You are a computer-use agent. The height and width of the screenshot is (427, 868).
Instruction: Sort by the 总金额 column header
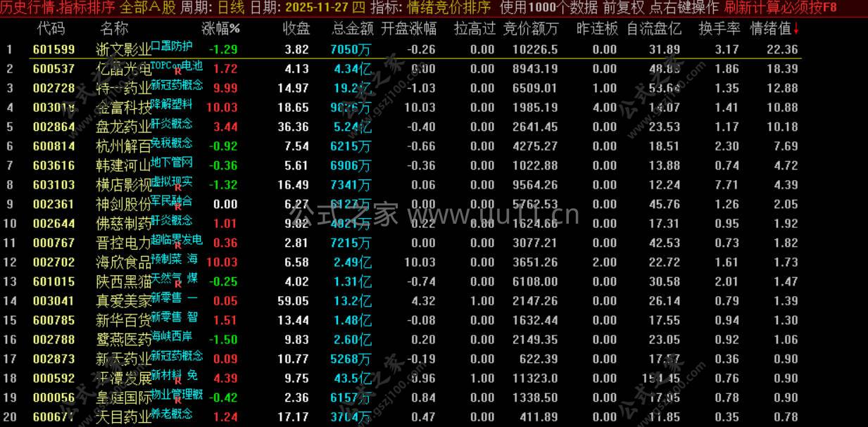pos(353,29)
